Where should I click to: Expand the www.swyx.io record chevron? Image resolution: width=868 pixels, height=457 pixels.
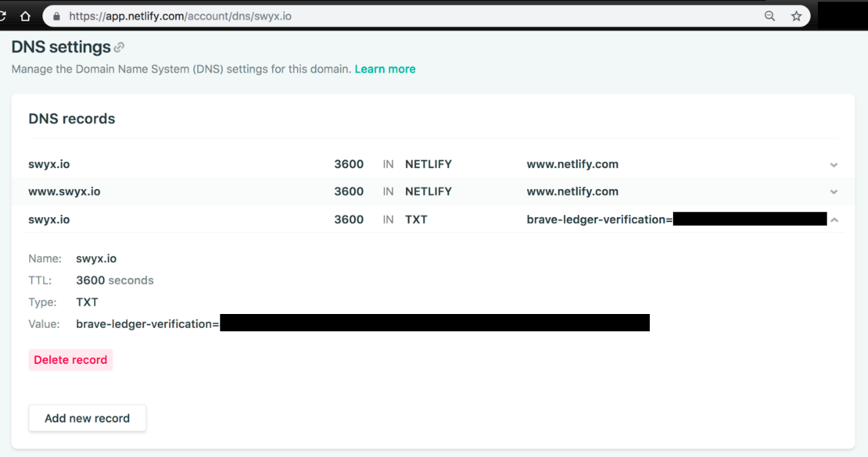(x=834, y=192)
